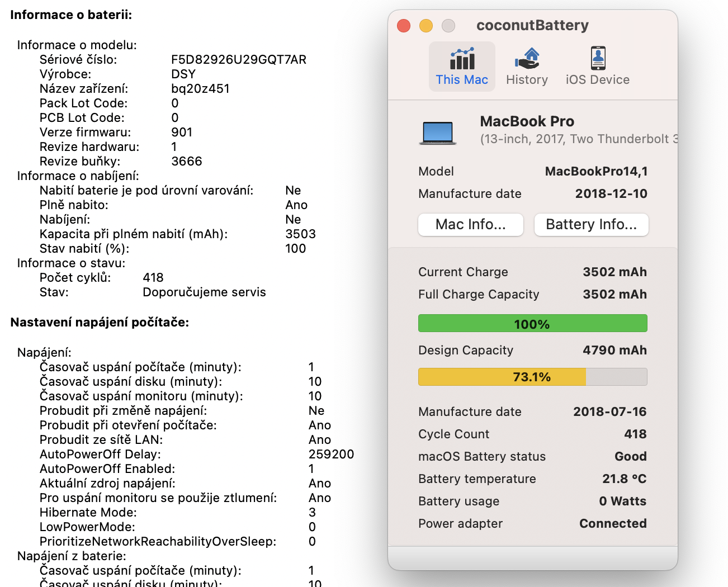This screenshot has width=728, height=587.
Task: Select the coconutBattery window title
Action: [532, 26]
